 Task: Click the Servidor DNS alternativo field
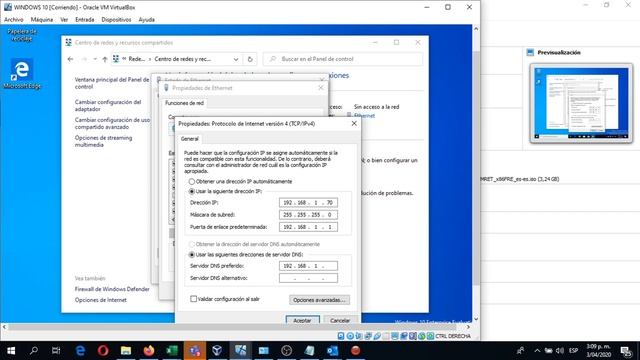tap(308, 278)
